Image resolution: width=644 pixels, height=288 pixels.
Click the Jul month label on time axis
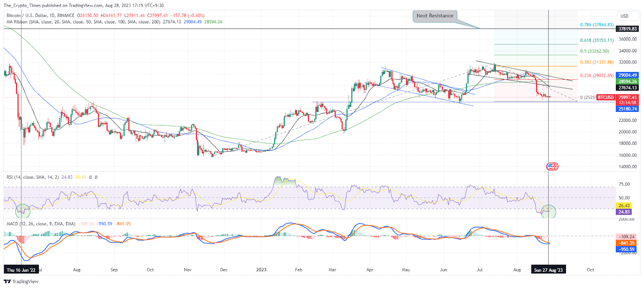pos(480,270)
